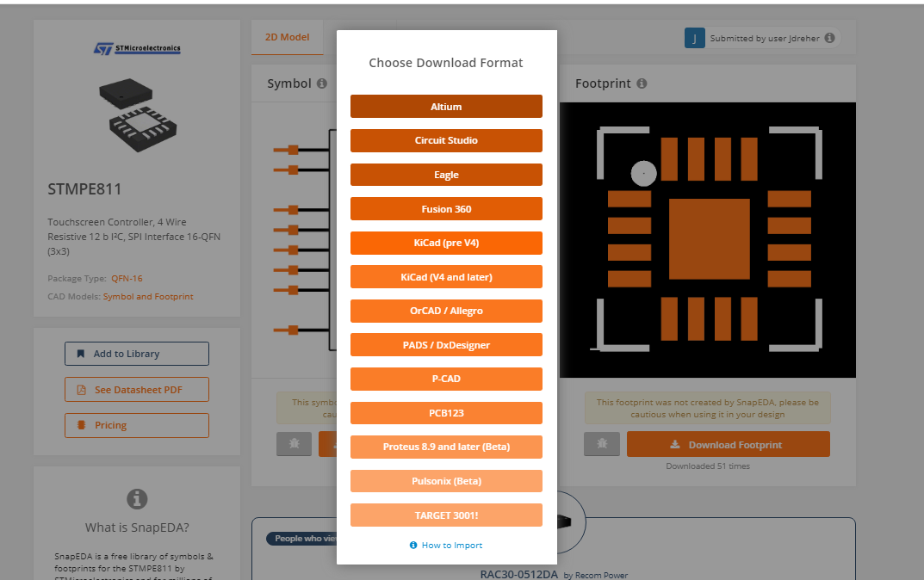Switch to the 2D Model tab

(287, 37)
